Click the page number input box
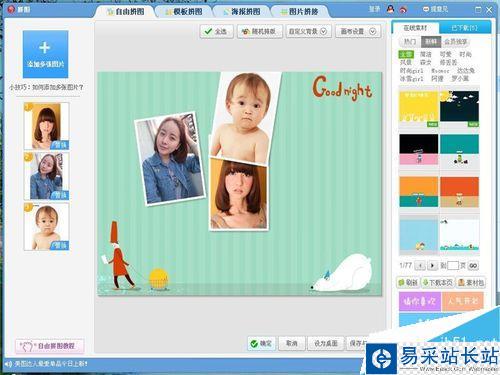500x375 pixels. (x=453, y=266)
